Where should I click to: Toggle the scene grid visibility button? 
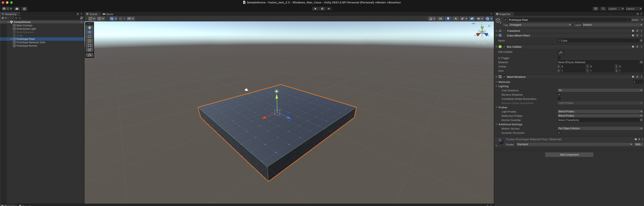pyautogui.click(x=112, y=18)
